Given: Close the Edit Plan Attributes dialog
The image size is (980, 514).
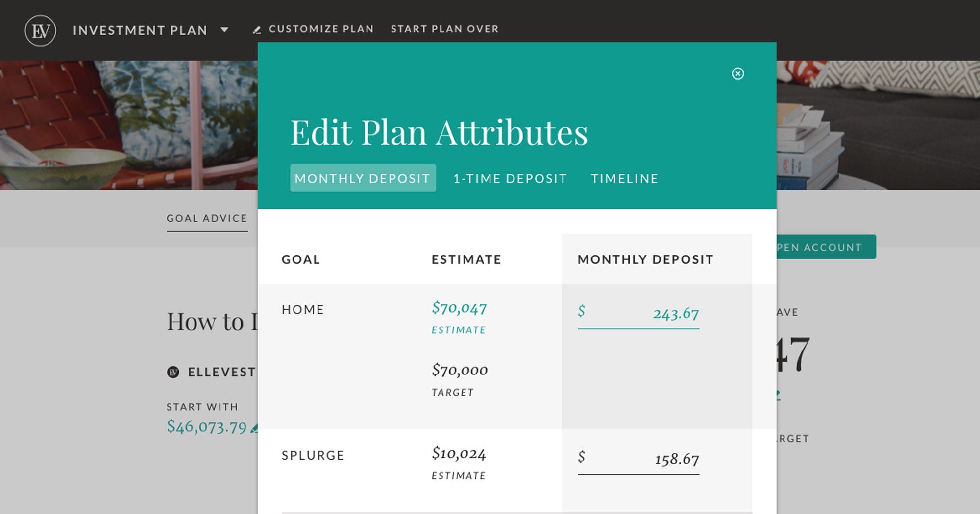Looking at the screenshot, I should click(x=737, y=73).
